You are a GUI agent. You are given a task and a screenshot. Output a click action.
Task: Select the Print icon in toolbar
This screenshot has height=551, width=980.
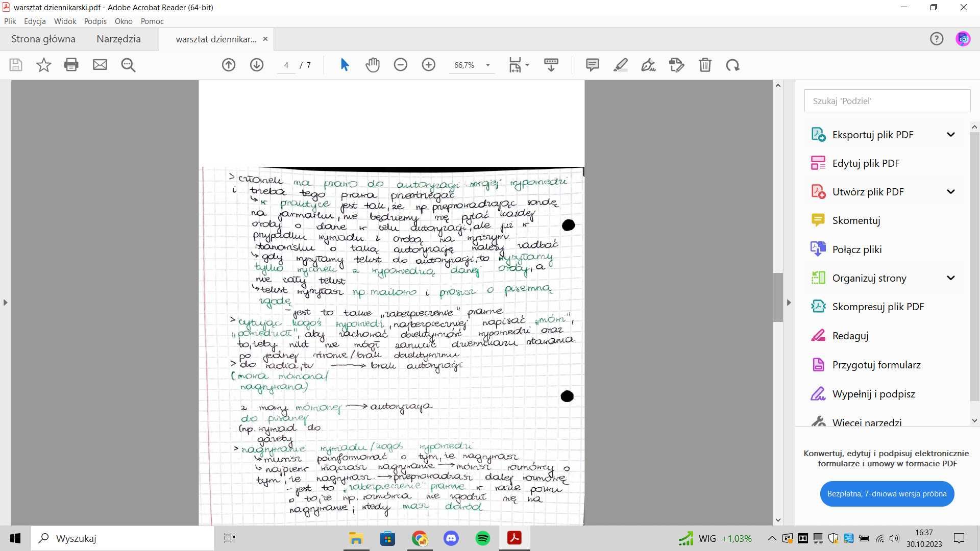tap(71, 65)
